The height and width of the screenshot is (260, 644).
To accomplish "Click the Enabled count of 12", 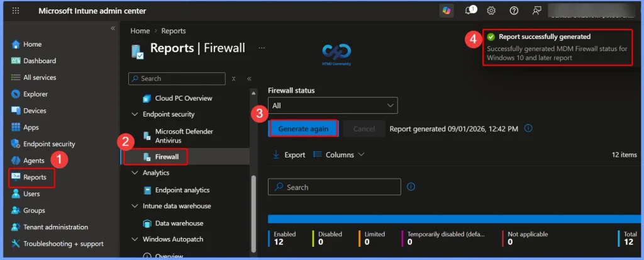I will 279,242.
